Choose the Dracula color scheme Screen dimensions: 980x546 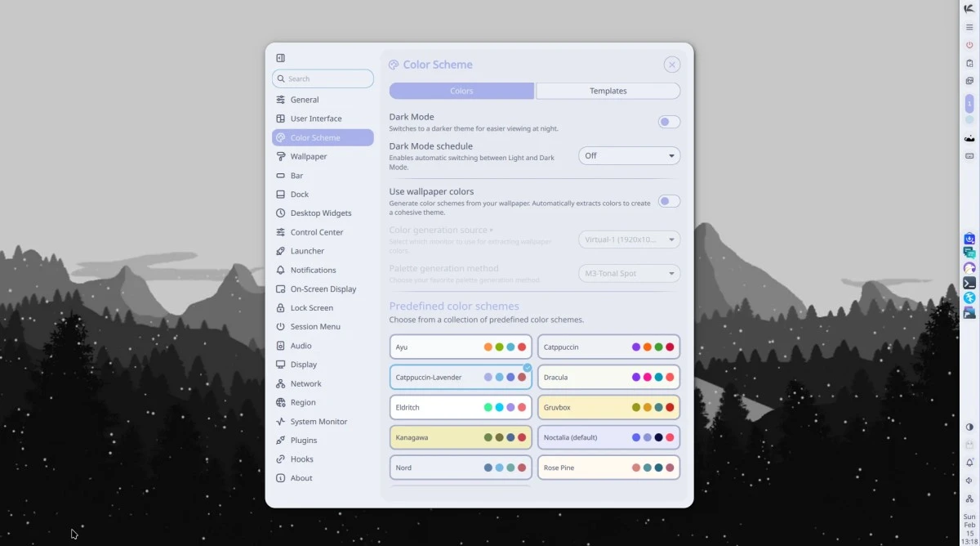point(608,377)
